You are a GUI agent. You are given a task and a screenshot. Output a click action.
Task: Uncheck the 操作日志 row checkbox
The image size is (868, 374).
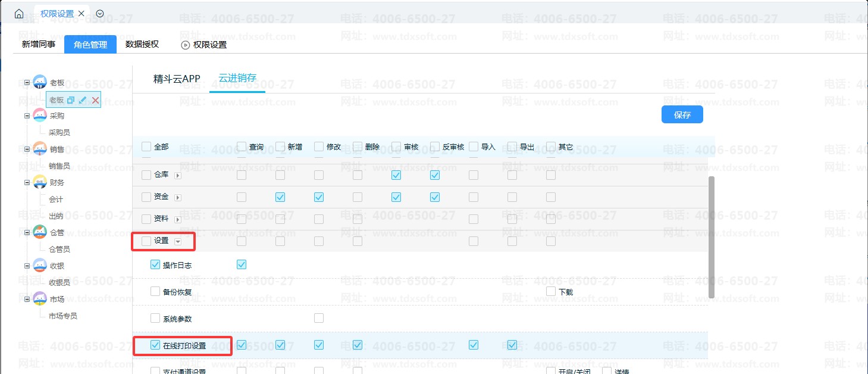click(155, 265)
